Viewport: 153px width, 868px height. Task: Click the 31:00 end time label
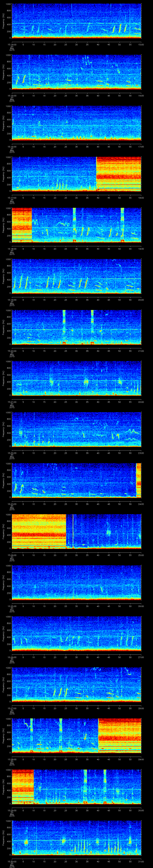click(x=141, y=861)
